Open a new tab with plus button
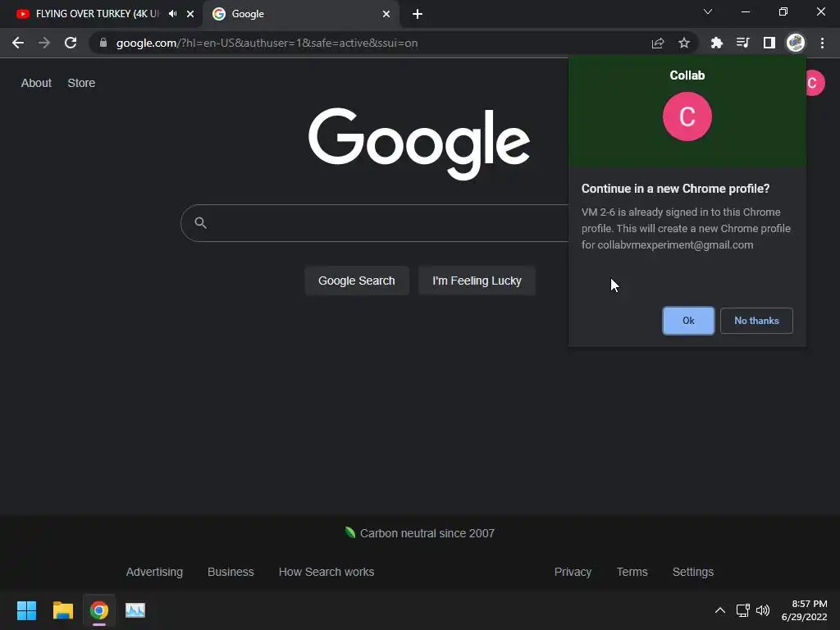Image resolution: width=840 pixels, height=630 pixels. (x=418, y=14)
